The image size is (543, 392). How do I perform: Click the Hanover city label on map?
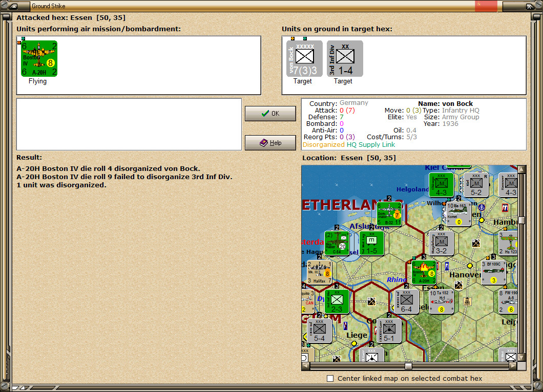(x=465, y=275)
